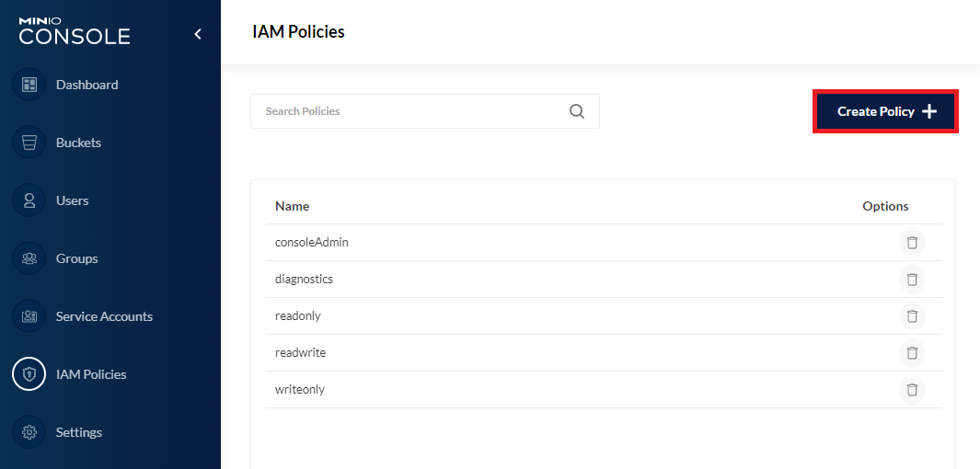Click the IAM Policies shield icon
980x469 pixels.
pos(29,374)
